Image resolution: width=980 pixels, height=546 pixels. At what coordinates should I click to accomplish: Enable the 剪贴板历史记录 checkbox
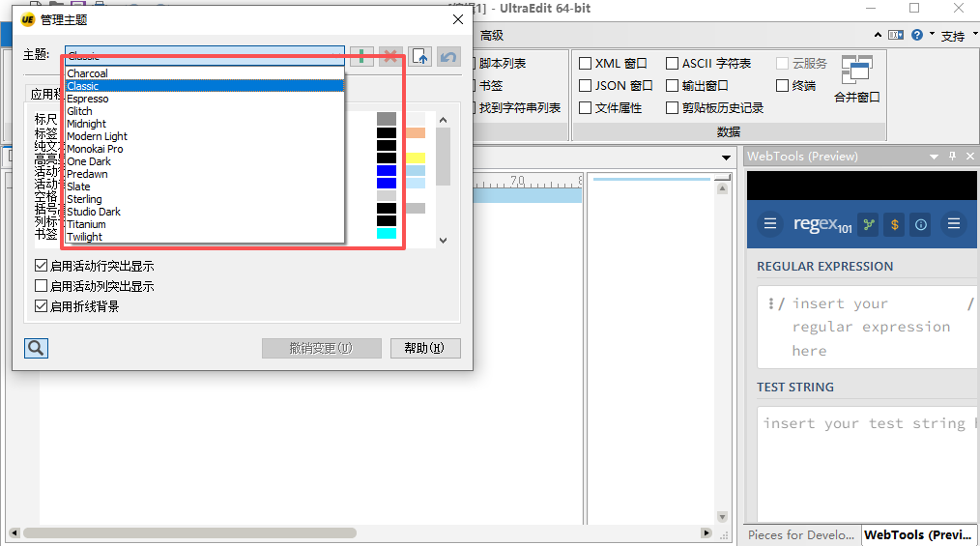(672, 107)
